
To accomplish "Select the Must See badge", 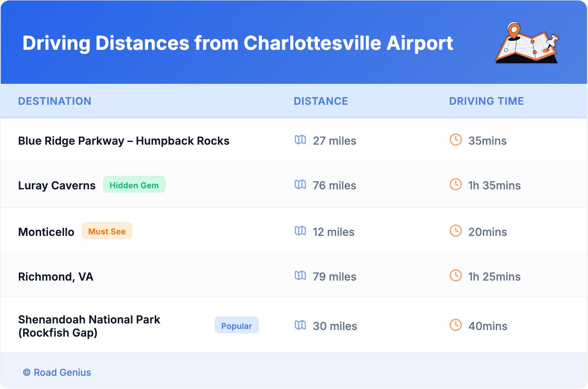I will click(107, 231).
